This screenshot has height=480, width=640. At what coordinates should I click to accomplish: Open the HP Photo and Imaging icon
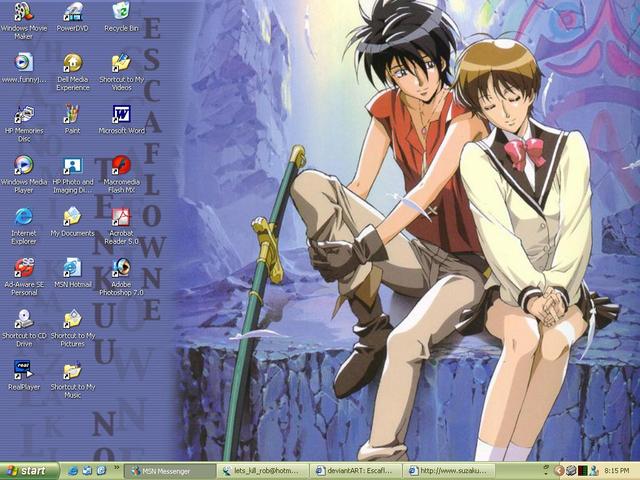click(x=73, y=174)
